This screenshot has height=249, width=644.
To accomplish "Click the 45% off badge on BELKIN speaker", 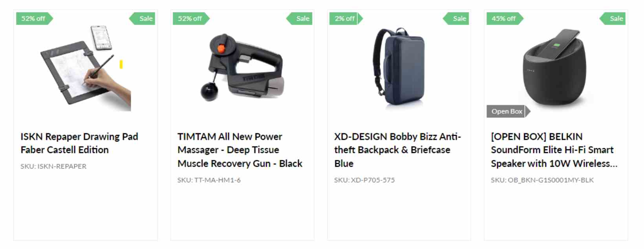I will pyautogui.click(x=505, y=18).
